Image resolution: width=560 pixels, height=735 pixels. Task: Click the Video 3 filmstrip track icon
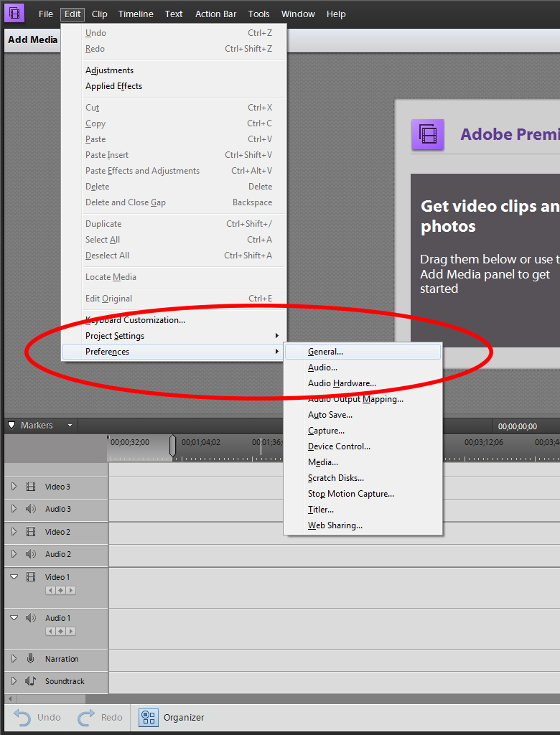[x=31, y=487]
